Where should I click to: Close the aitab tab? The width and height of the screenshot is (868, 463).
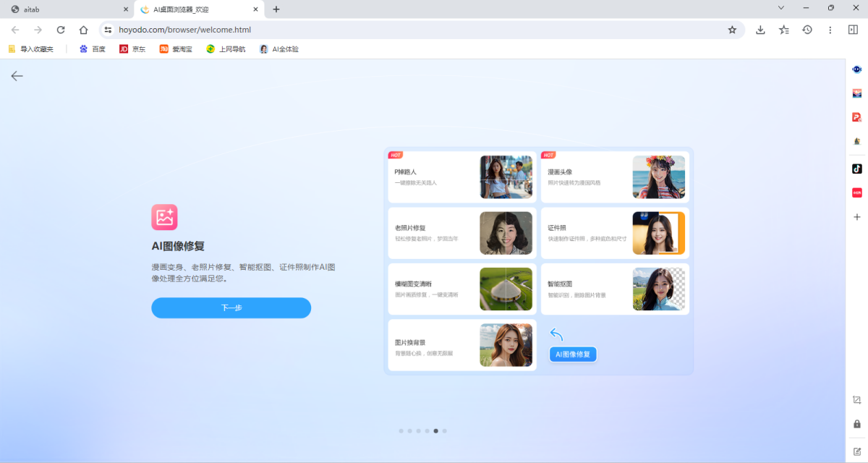click(x=126, y=9)
